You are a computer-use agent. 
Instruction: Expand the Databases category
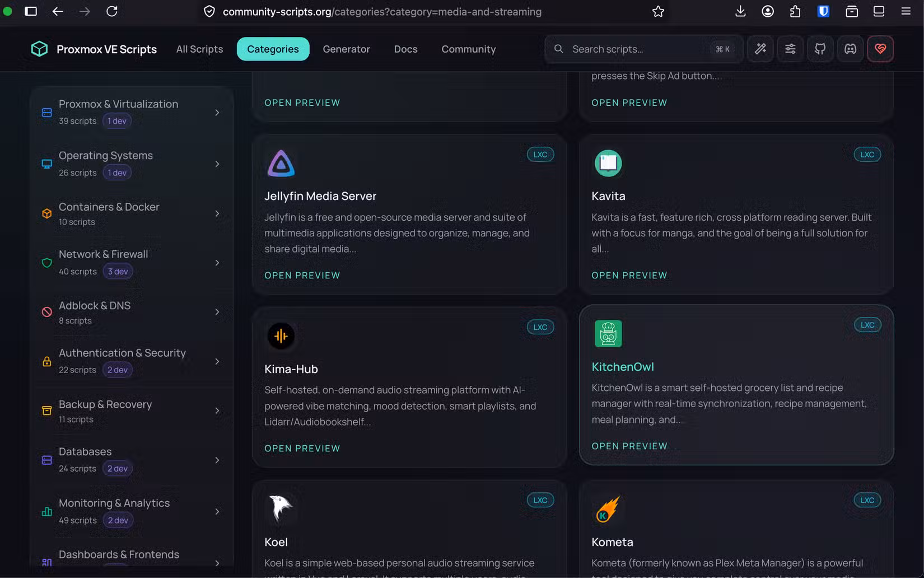pos(217,460)
